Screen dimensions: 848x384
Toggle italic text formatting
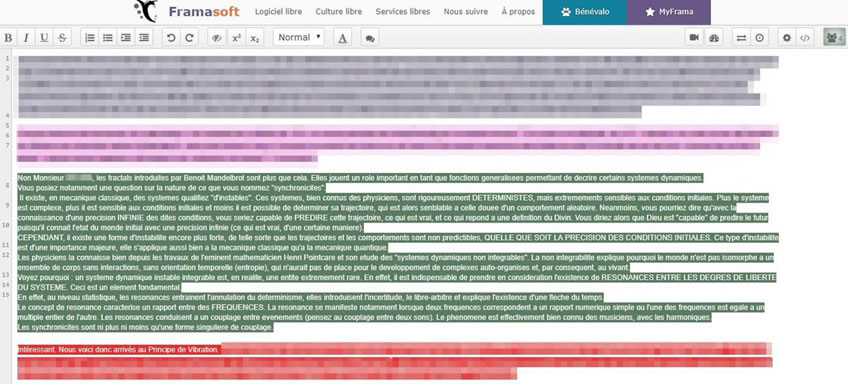pyautogui.click(x=26, y=38)
